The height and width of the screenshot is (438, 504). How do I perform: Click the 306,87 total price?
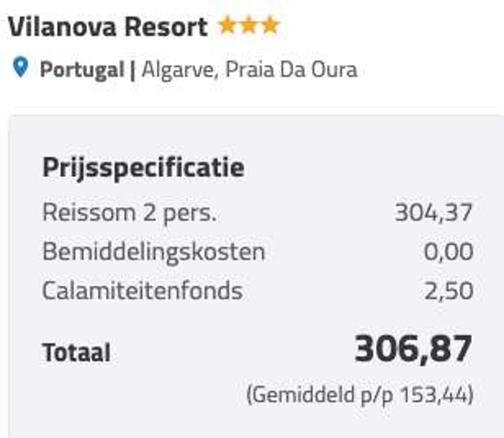(x=413, y=349)
